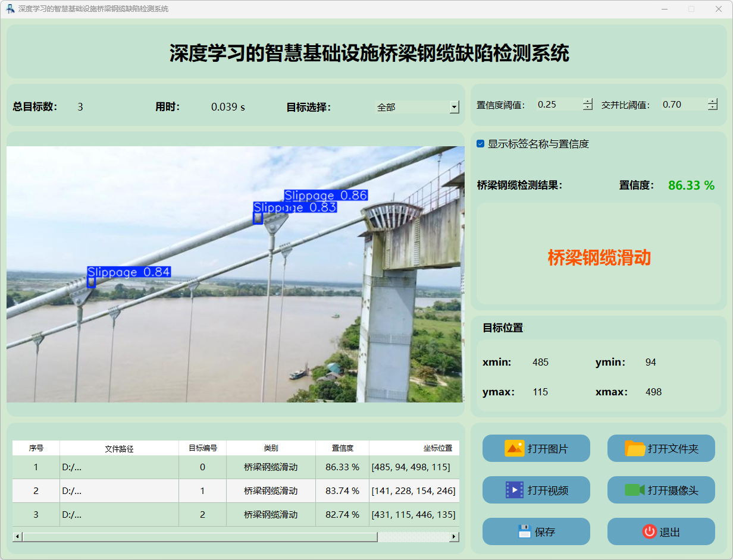
Task: Click the app icon in the title bar
Action: click(x=10, y=9)
